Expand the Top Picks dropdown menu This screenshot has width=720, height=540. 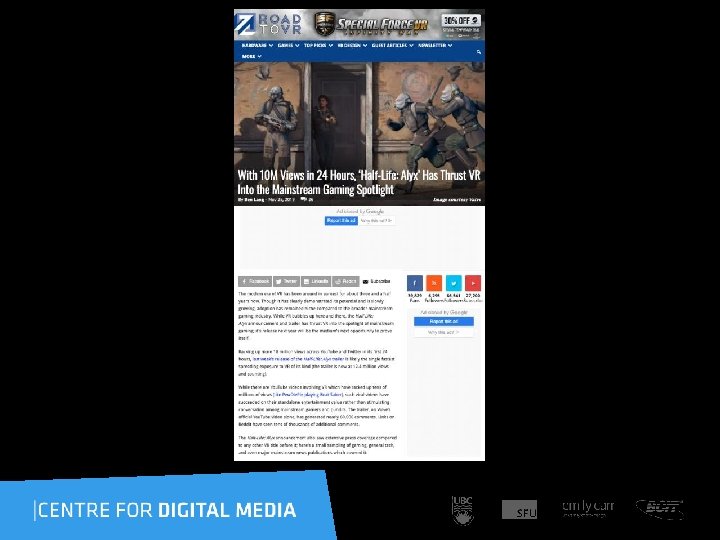(318, 45)
